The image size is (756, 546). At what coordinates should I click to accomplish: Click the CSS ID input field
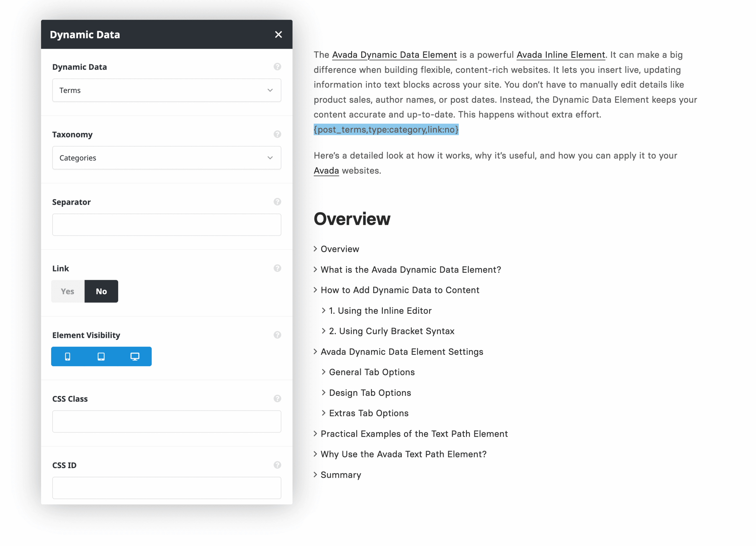(x=167, y=488)
